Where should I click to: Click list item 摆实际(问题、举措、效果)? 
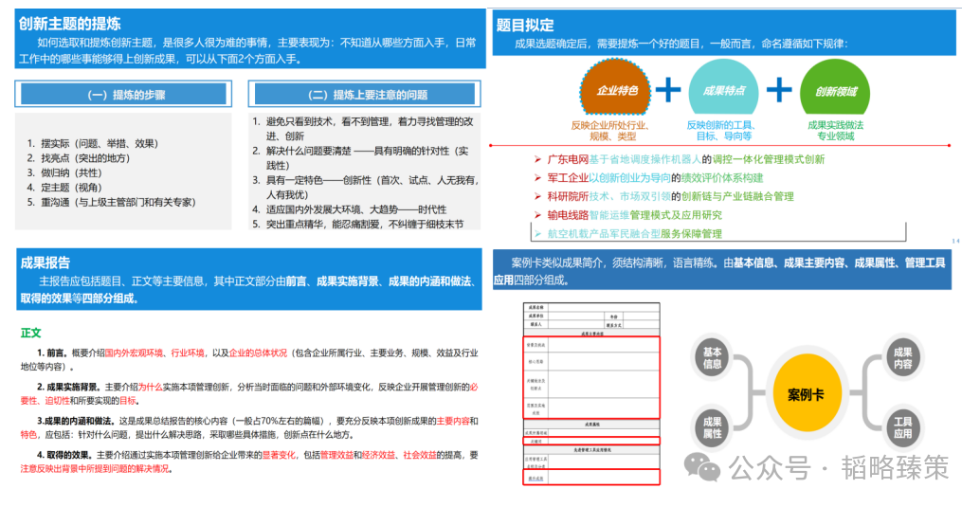click(x=93, y=144)
